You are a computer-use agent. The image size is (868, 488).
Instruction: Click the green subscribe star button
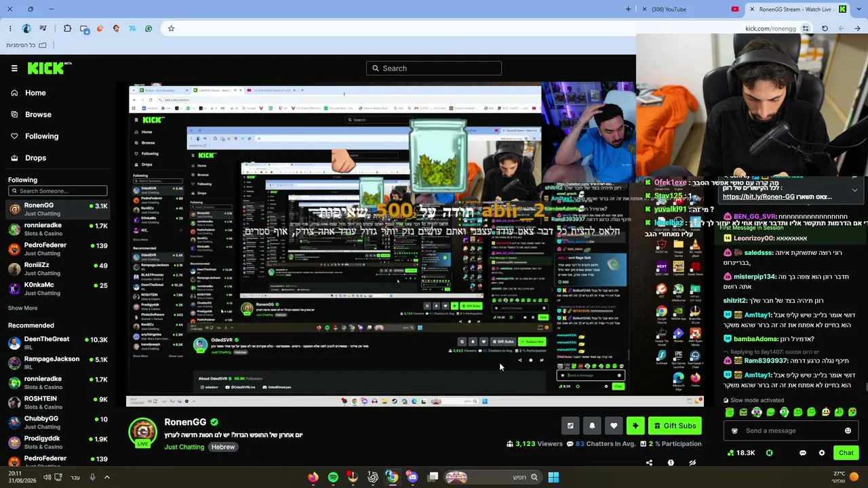coord(635,426)
